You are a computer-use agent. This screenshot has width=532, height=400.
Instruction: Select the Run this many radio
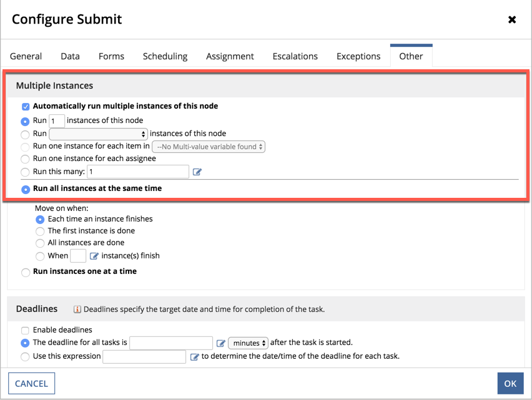(25, 172)
